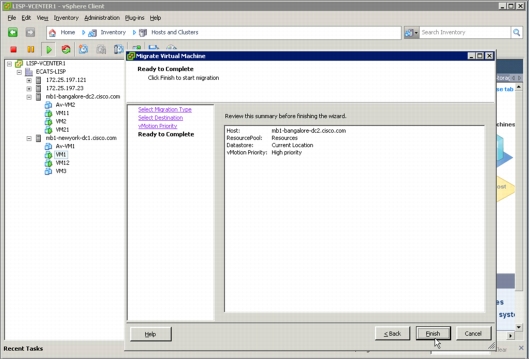Click the Take Snapshot toolbar icon
The height and width of the screenshot is (360, 530).
(83, 50)
